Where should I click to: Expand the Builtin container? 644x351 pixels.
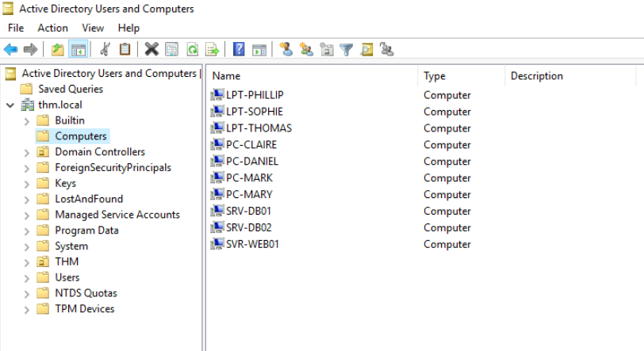point(27,121)
